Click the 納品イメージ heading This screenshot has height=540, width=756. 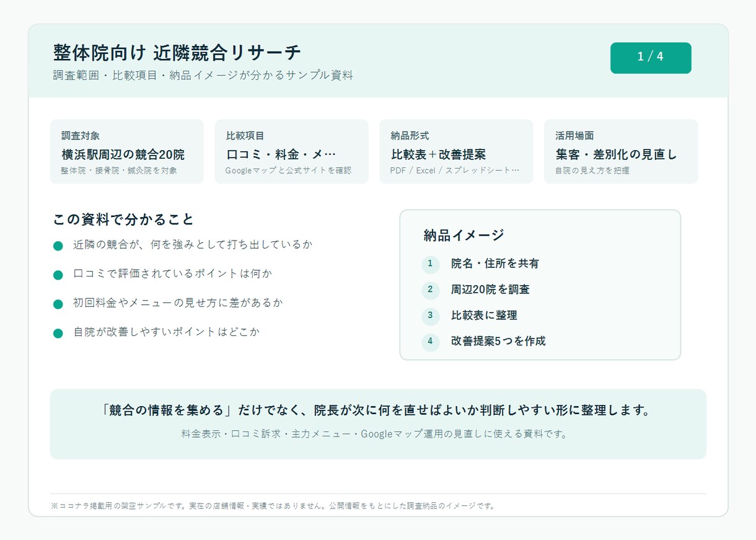point(464,236)
